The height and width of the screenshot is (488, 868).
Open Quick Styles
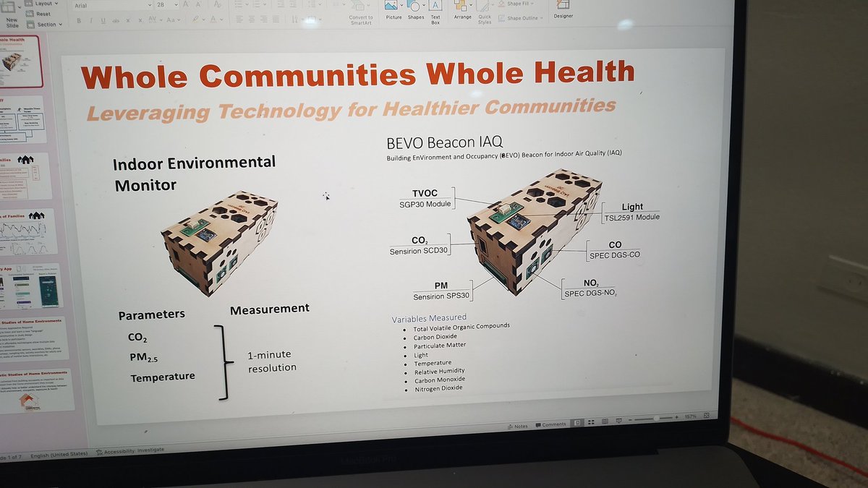tap(485, 13)
